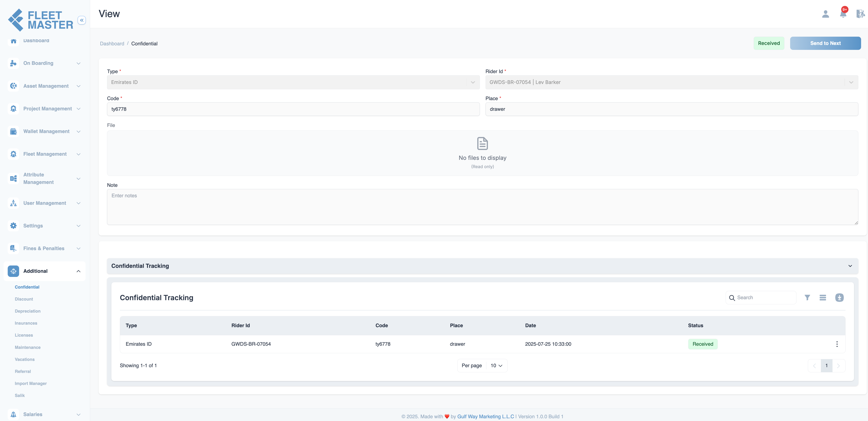868x421 pixels.
Task: Open the Depreciation submenu item
Action: click(x=28, y=311)
